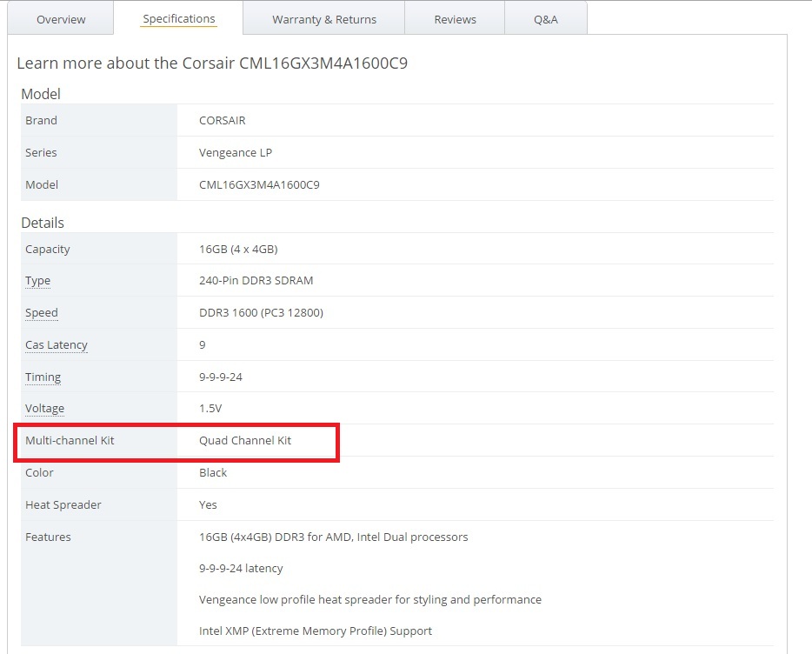812x654 pixels.
Task: Click the dotted-underlined Type label
Action: pos(37,281)
